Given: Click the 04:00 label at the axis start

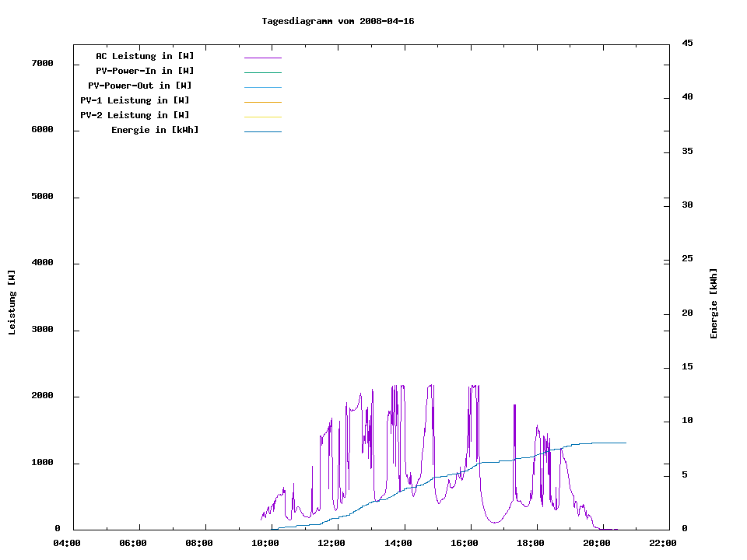Looking at the screenshot, I should point(67,543).
